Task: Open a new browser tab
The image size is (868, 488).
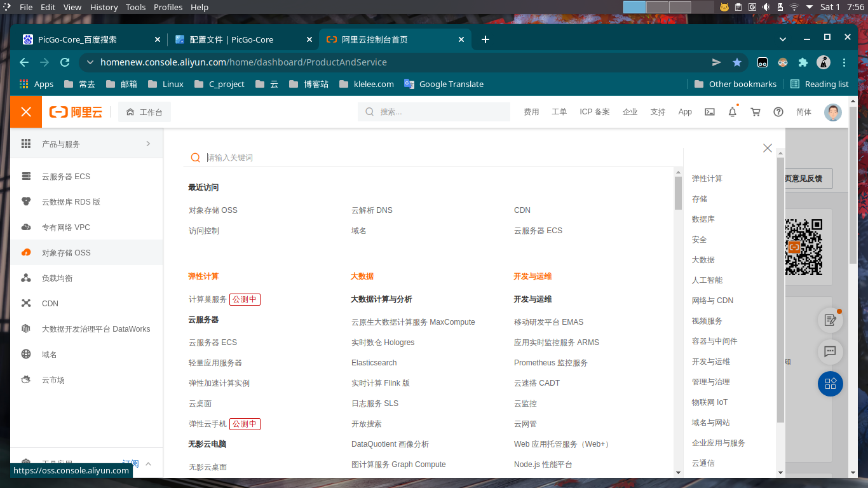Action: (x=485, y=39)
